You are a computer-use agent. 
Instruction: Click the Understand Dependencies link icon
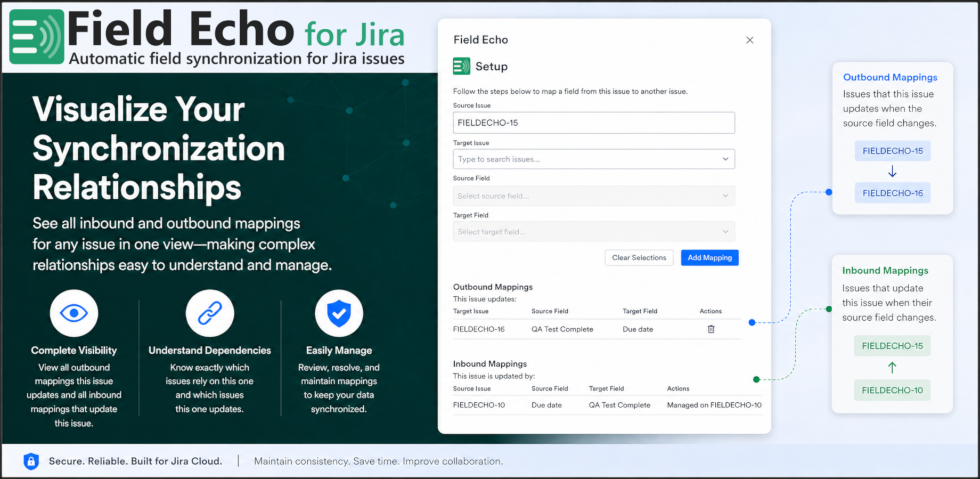click(210, 313)
